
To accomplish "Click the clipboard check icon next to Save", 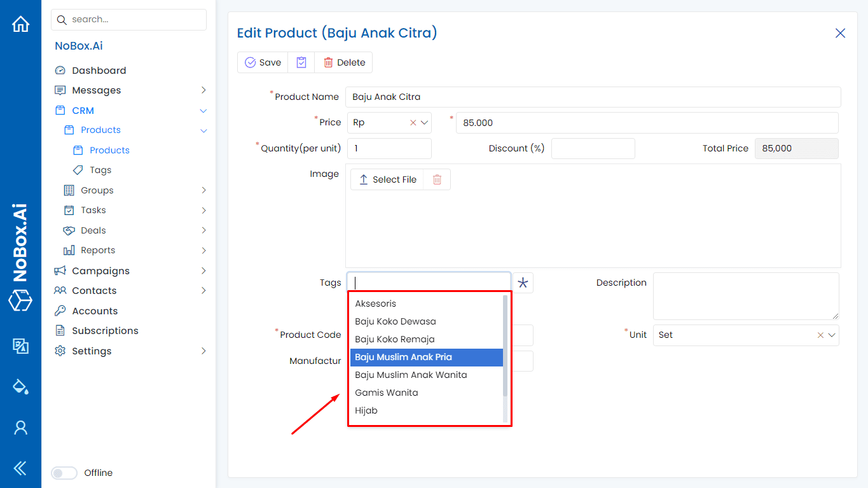I will coord(301,62).
